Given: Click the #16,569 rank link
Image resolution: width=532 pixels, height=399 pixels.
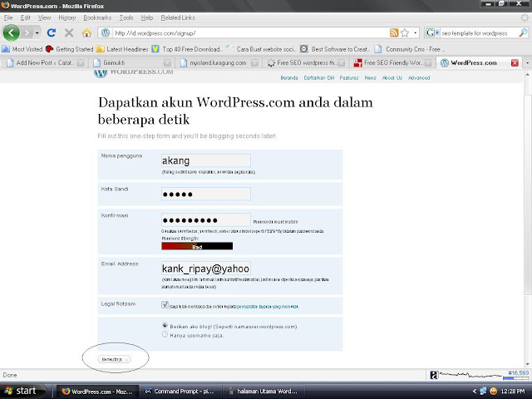Looking at the screenshot, I should pos(518,373).
